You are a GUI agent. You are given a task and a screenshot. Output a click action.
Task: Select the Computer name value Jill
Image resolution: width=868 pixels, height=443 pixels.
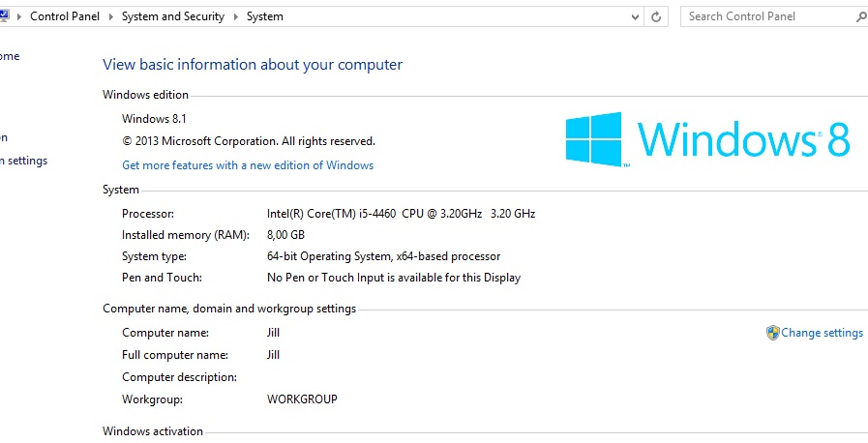(273, 333)
